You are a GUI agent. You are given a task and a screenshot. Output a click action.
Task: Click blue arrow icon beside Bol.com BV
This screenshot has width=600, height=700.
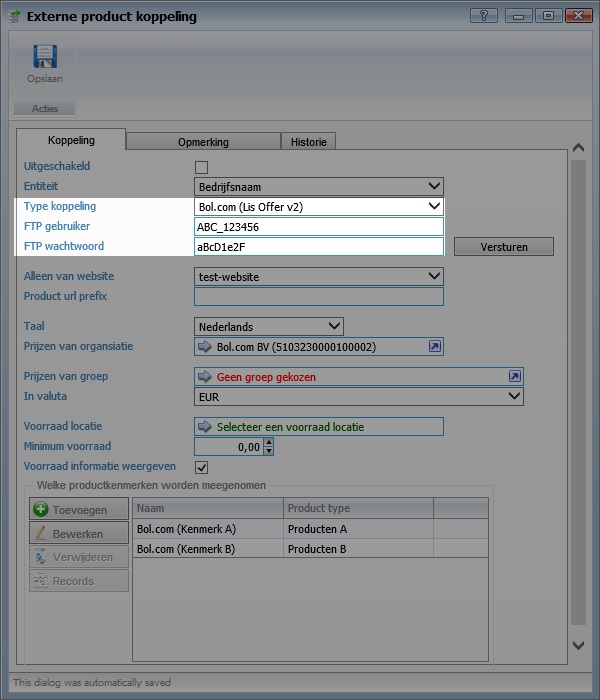pyautogui.click(x=206, y=347)
